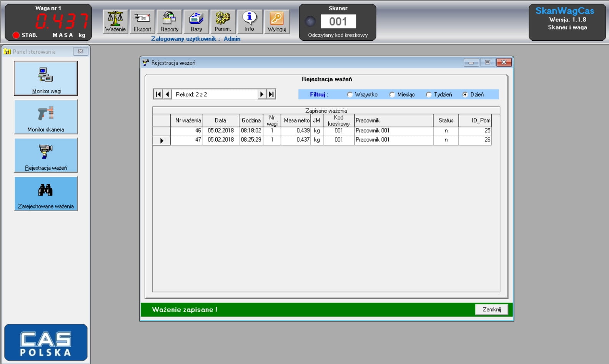Log out with the Wyloguj key icon
This screenshot has height=364, width=609.
tap(277, 22)
